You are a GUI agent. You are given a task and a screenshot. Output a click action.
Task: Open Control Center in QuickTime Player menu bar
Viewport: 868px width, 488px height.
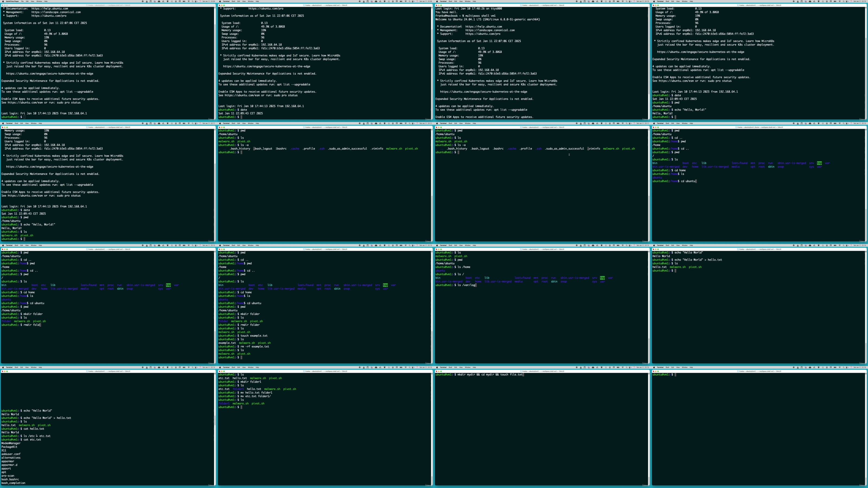tap(196, 1)
